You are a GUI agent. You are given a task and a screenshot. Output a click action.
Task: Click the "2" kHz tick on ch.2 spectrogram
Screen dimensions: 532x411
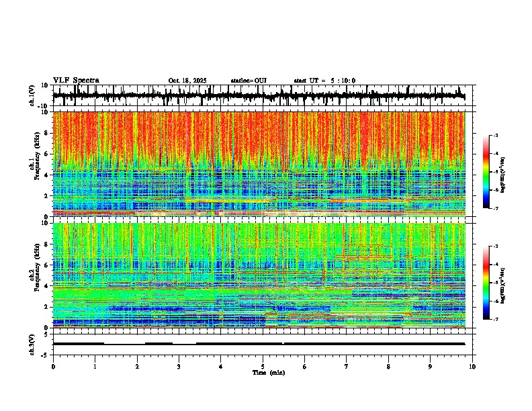coord(47,307)
